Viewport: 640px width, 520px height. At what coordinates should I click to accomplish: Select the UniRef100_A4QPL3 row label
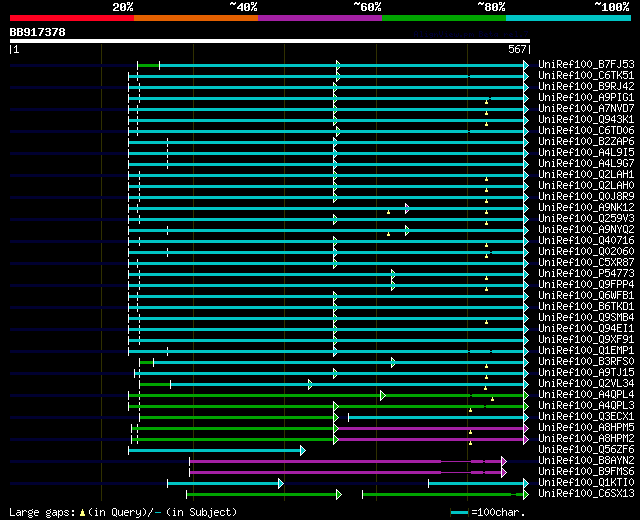click(586, 406)
